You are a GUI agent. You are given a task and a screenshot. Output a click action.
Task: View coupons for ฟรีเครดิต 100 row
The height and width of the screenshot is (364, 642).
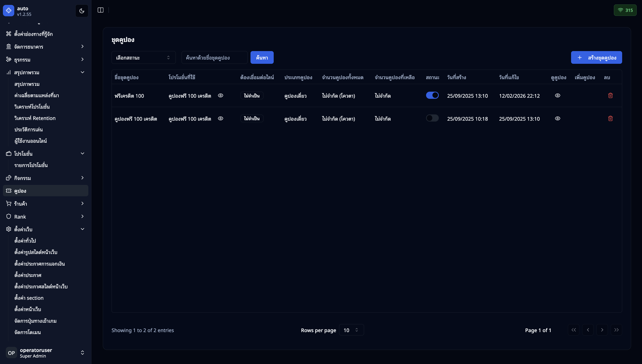tap(557, 95)
